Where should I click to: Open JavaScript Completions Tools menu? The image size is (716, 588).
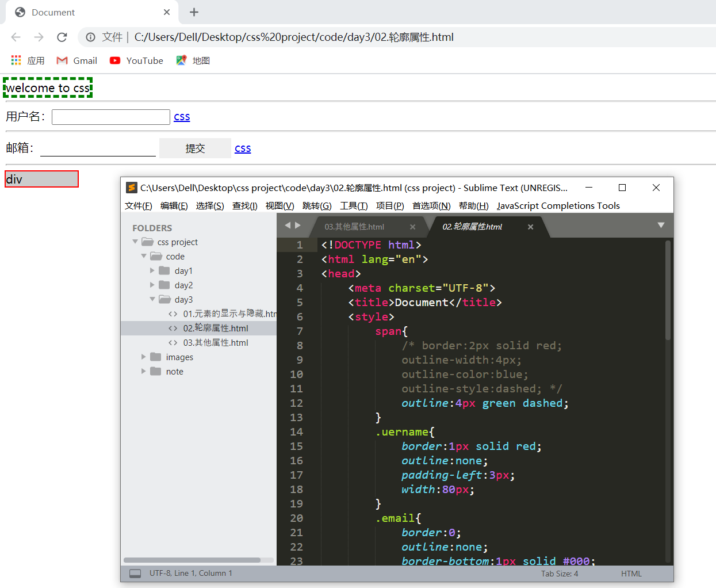click(x=558, y=205)
